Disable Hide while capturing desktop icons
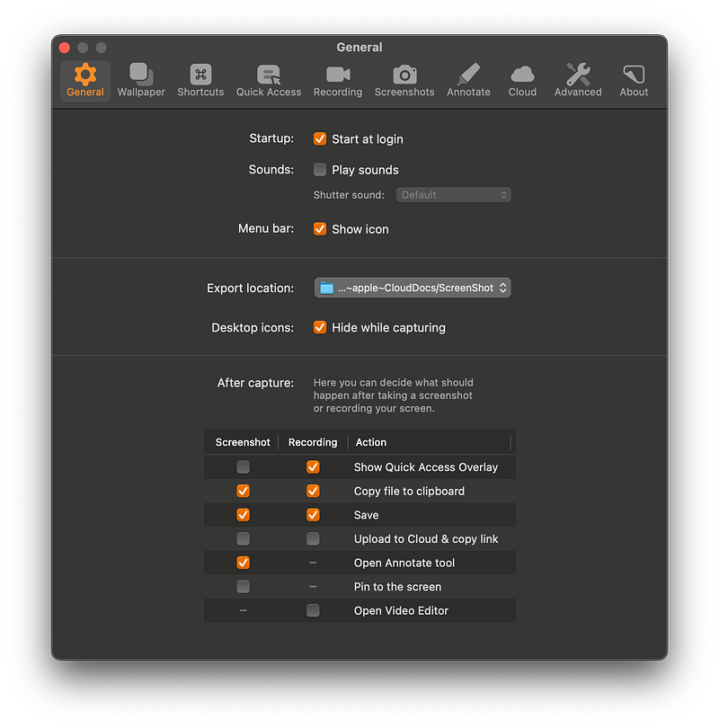The image size is (719, 728). tap(320, 327)
